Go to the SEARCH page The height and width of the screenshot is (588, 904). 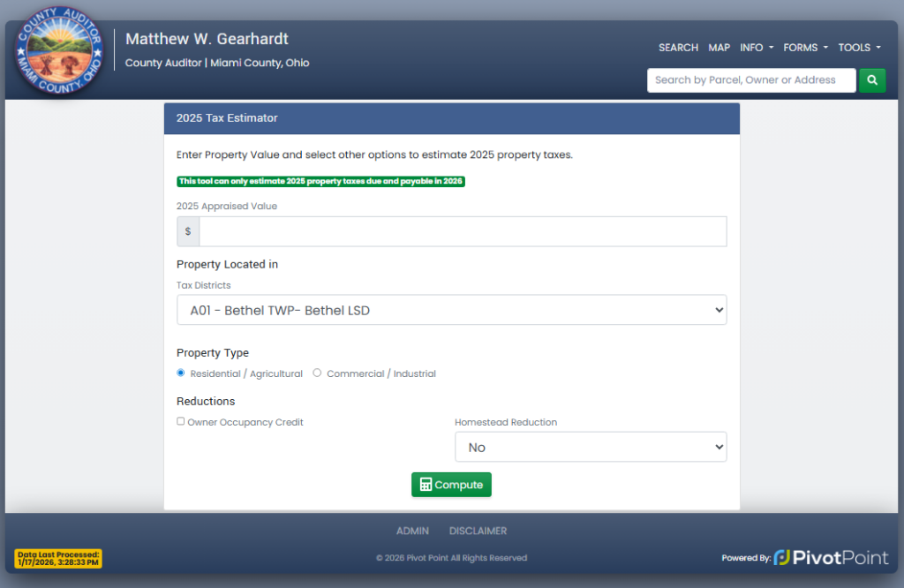678,48
